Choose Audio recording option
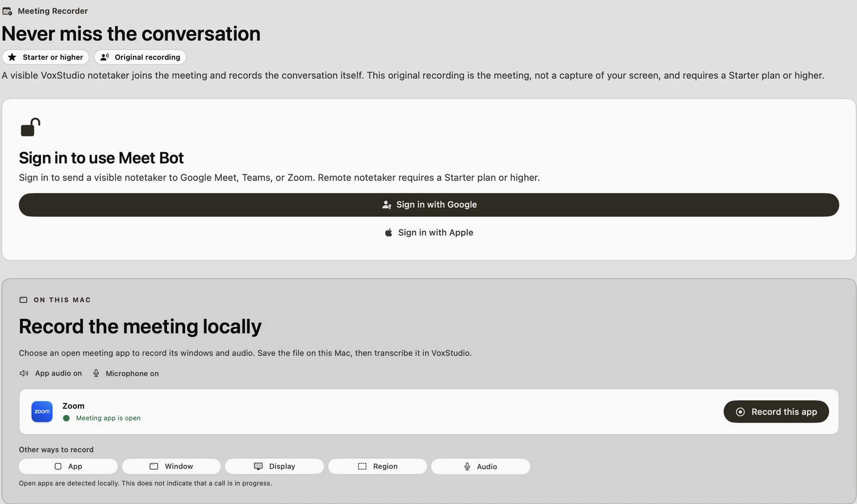Screen dimensions: 857x504 pos(480,466)
